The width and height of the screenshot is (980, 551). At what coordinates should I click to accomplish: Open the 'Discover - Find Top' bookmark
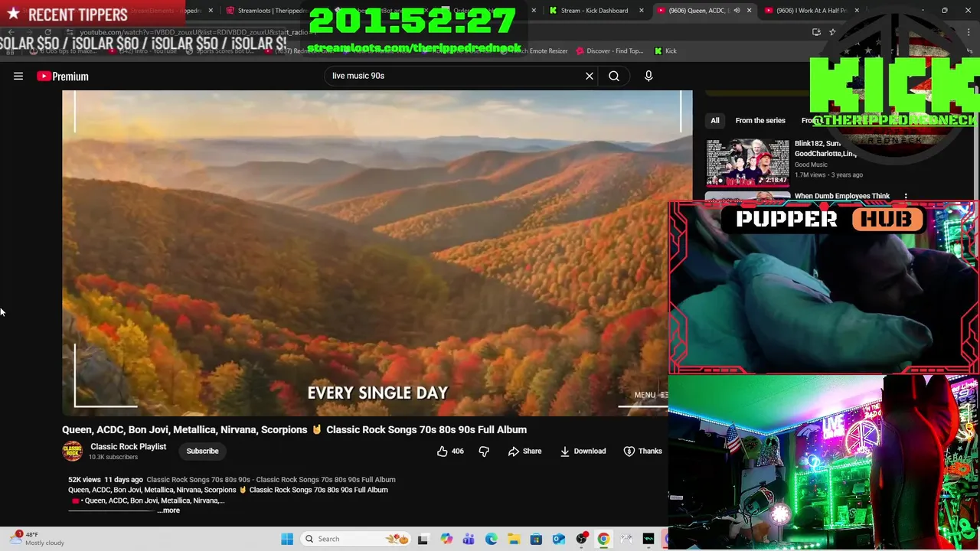610,51
